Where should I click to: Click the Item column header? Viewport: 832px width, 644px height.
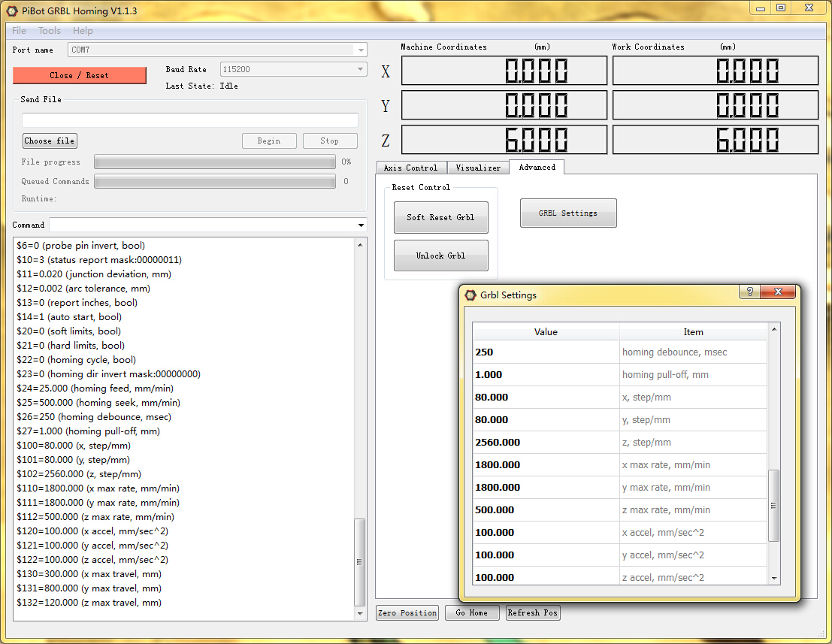(693, 332)
